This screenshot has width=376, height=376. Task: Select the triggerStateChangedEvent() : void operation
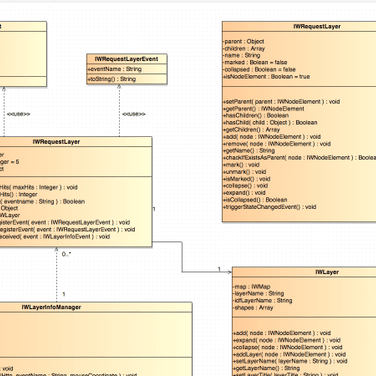coord(269,207)
